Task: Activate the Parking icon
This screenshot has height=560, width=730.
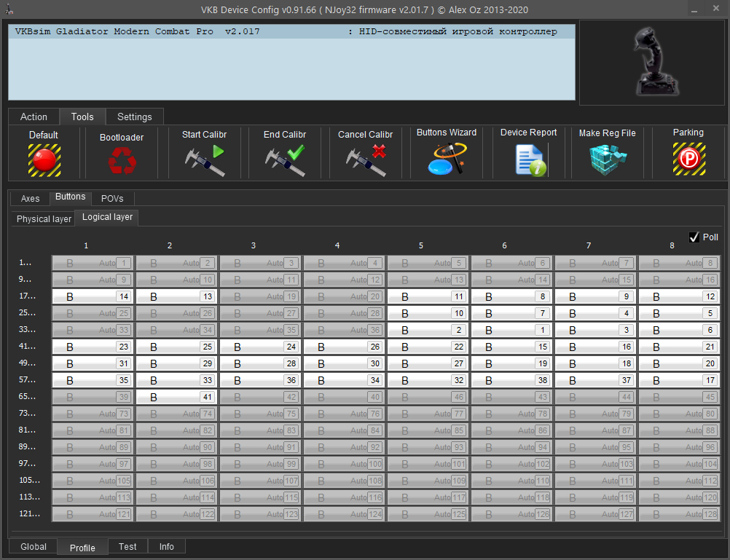Action: pos(689,159)
